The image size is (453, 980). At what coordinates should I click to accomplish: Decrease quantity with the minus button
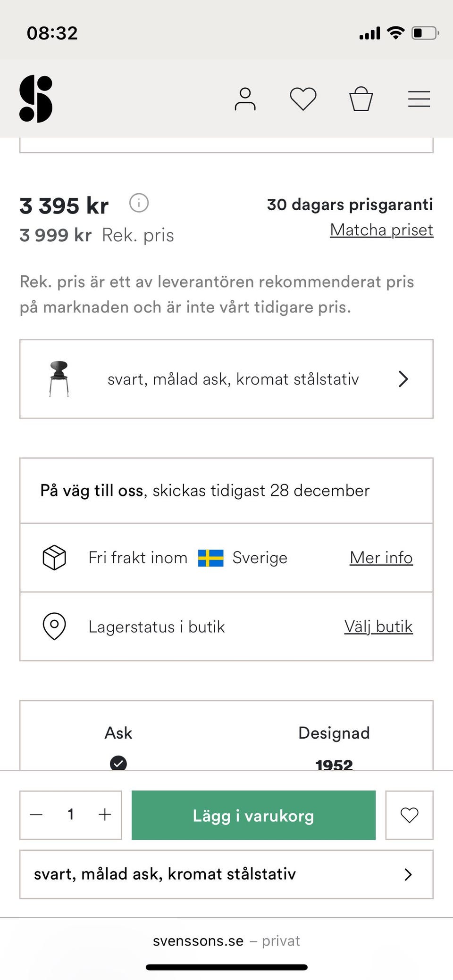click(37, 815)
